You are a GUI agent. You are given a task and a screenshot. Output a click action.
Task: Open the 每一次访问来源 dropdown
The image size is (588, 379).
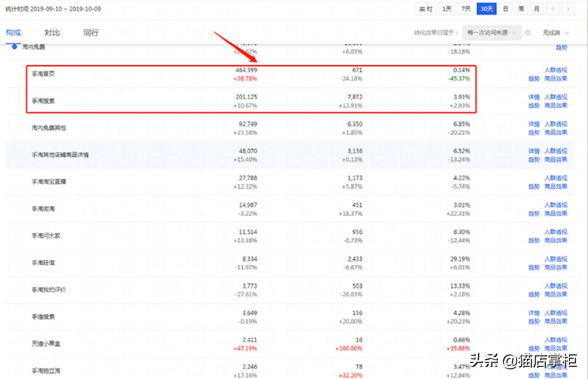492,33
